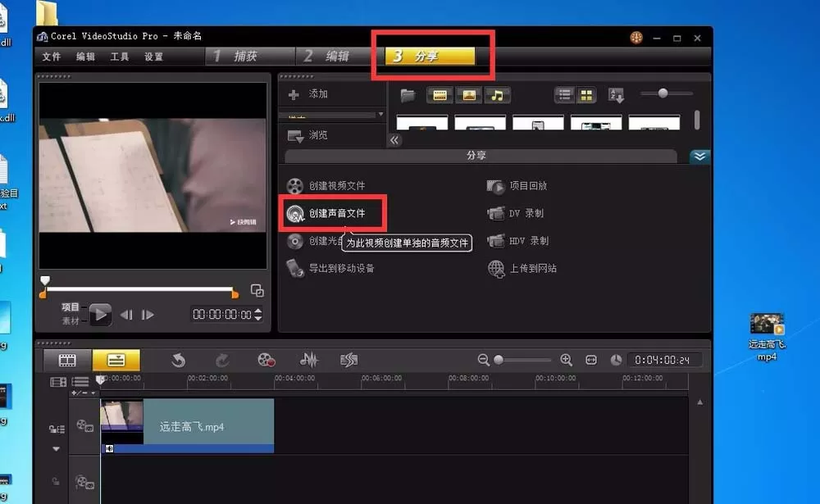
Task: Open the track manager icon
Action: coord(80,382)
